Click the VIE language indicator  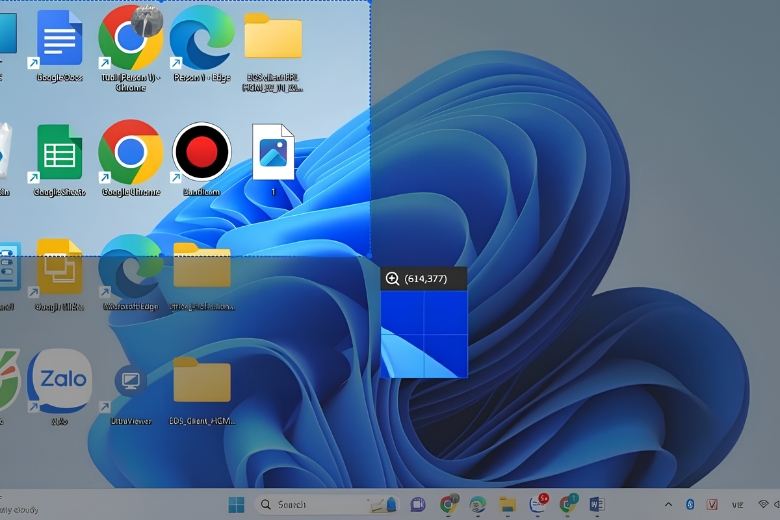click(x=738, y=505)
